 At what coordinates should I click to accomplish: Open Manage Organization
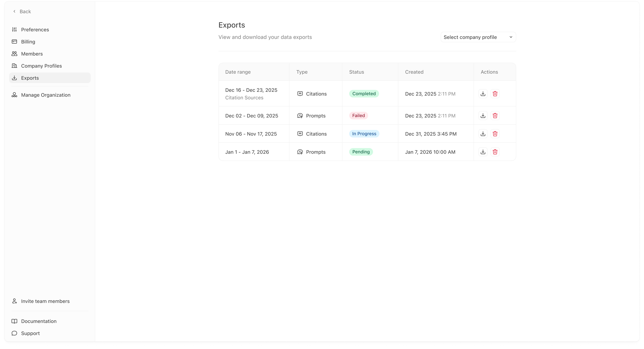(x=46, y=95)
